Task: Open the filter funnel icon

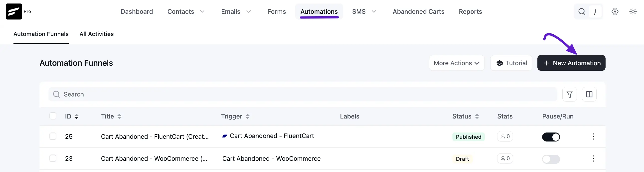Action: (x=570, y=94)
